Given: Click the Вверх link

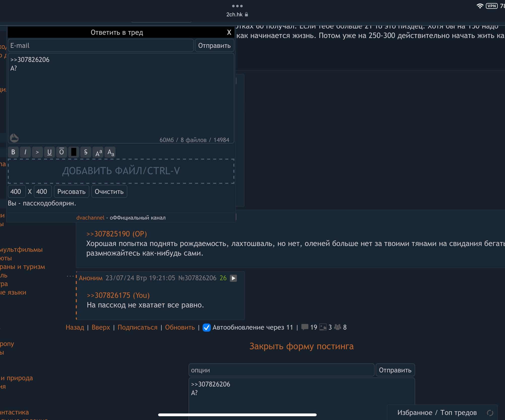Looking at the screenshot, I should (x=101, y=327).
